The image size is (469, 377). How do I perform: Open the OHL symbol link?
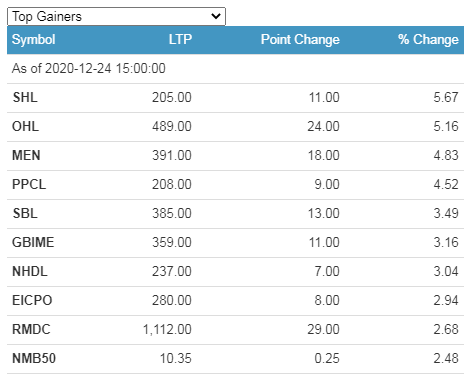tap(25, 127)
